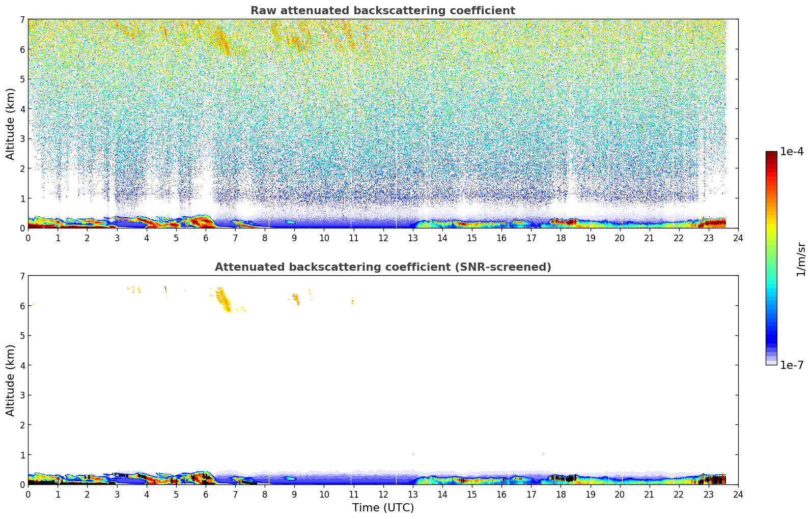Click the 7 km altitude tick on top plot
This screenshot has width=812, height=519.
pyautogui.click(x=22, y=19)
